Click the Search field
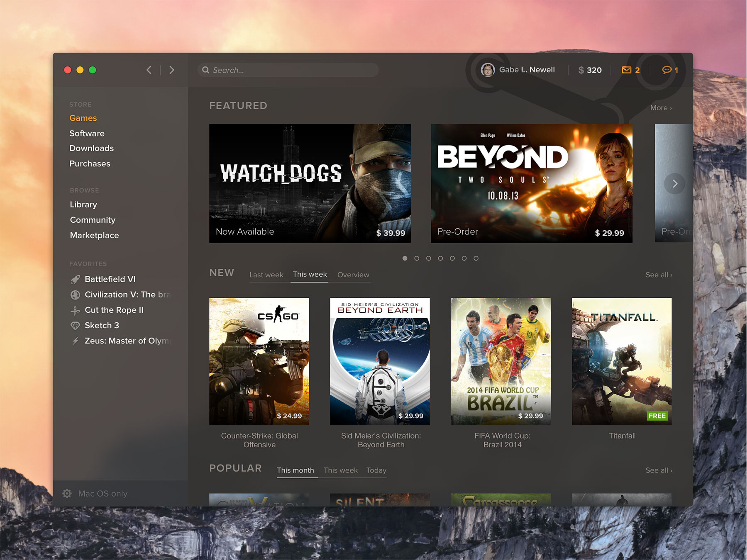This screenshot has width=747, height=560. click(288, 70)
